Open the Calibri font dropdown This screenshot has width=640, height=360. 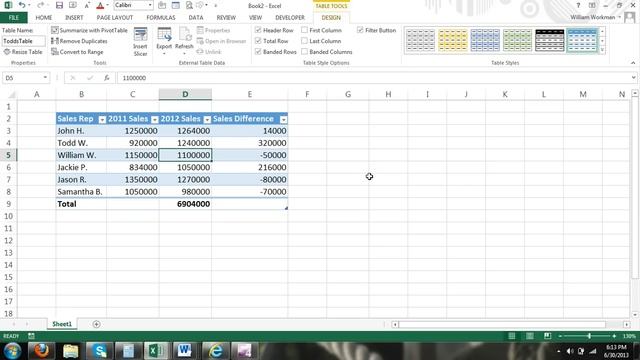(150, 5)
